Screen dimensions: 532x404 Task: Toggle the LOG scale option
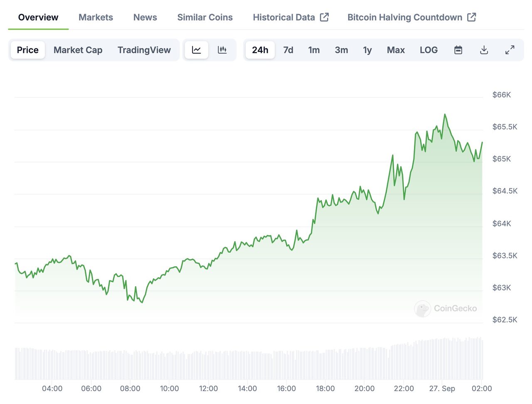click(x=429, y=50)
